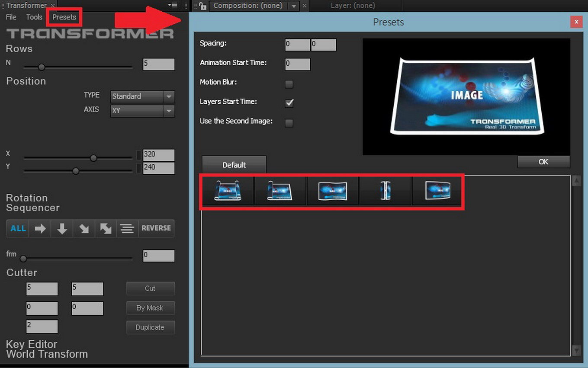
Task: Choose the down-arrow sequencer direction
Action: tap(62, 228)
